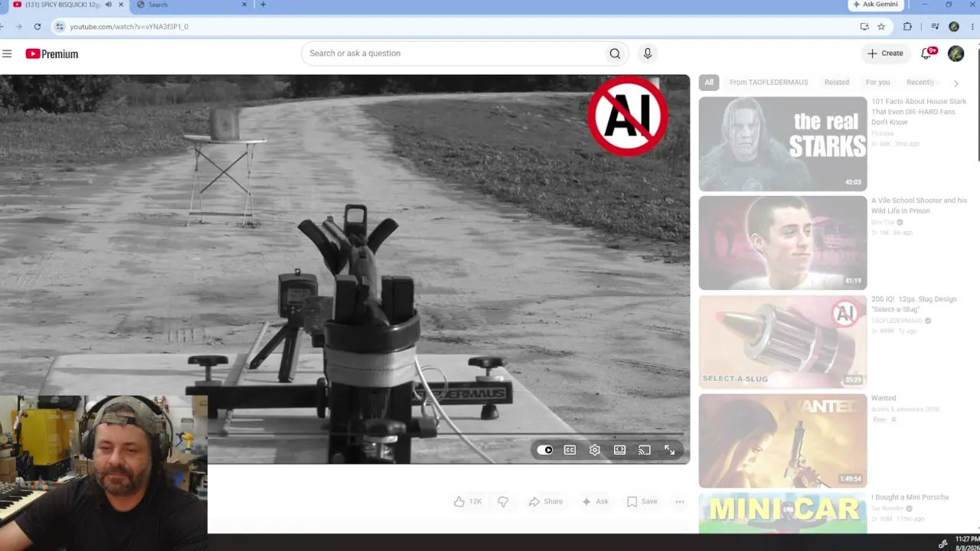The image size is (980, 551).
Task: Open the Chrome three-dot menu
Action: (972, 27)
